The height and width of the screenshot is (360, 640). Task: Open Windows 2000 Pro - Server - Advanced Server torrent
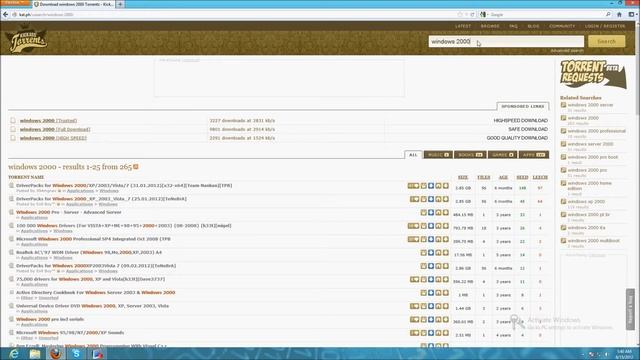tap(69, 212)
